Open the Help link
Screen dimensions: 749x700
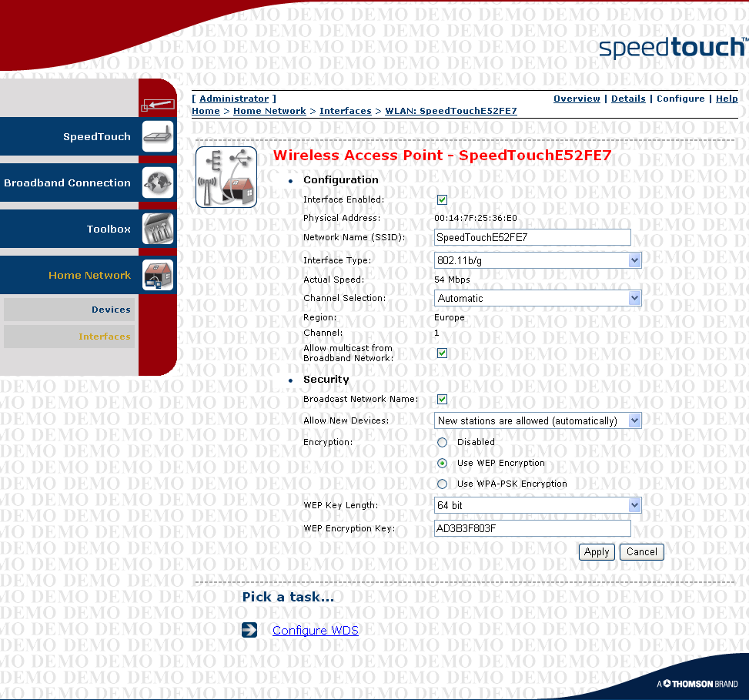[x=727, y=99]
